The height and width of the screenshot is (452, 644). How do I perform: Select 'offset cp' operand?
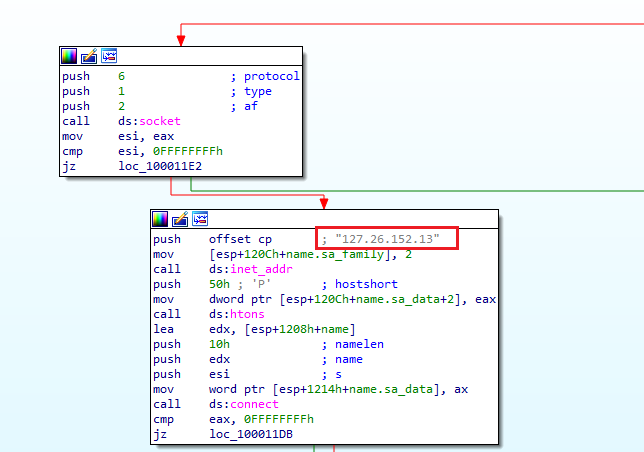(240, 239)
